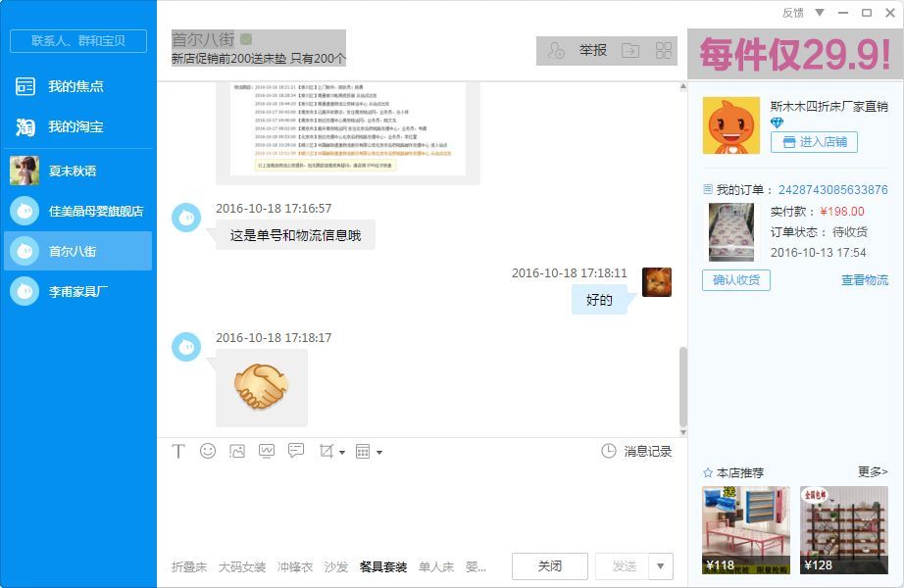904x588 pixels.
Task: Open the apps grid icon in header
Action: click(664, 51)
